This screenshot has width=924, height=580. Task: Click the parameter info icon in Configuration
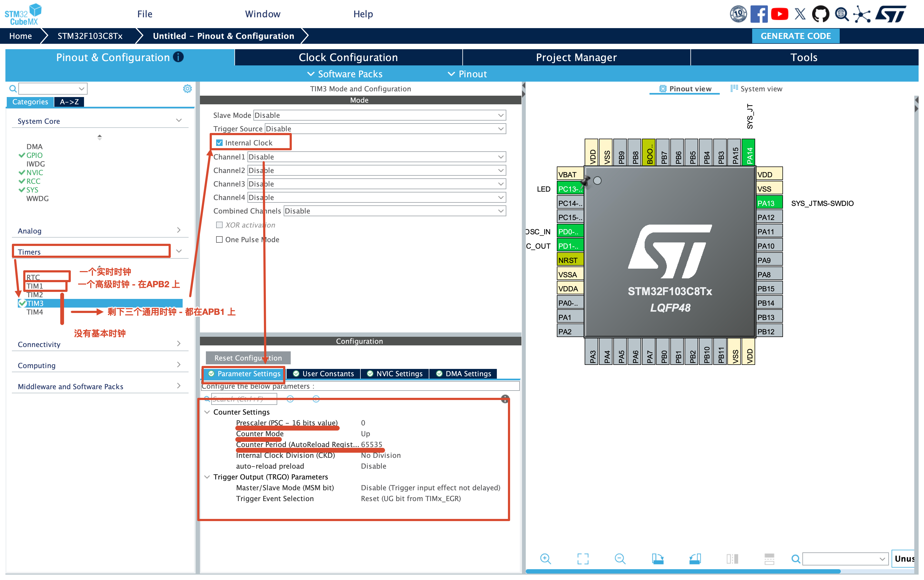point(505,399)
